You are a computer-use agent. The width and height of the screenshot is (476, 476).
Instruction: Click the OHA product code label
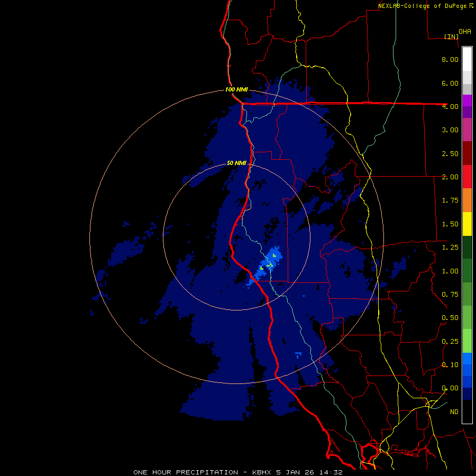[465, 31]
